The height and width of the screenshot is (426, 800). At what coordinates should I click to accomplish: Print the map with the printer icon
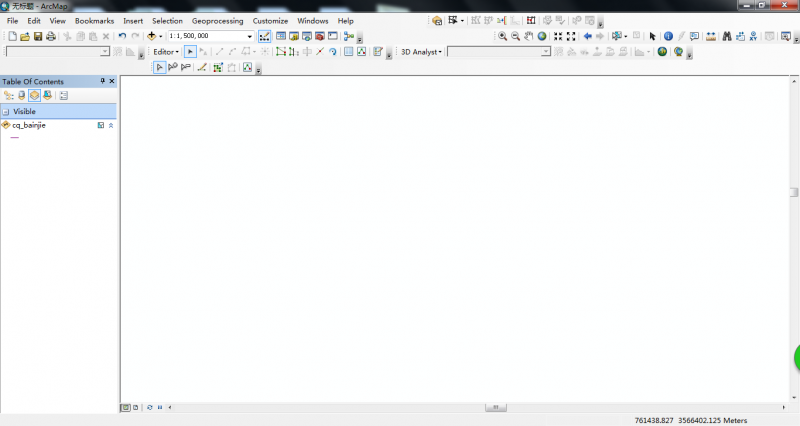click(51, 36)
